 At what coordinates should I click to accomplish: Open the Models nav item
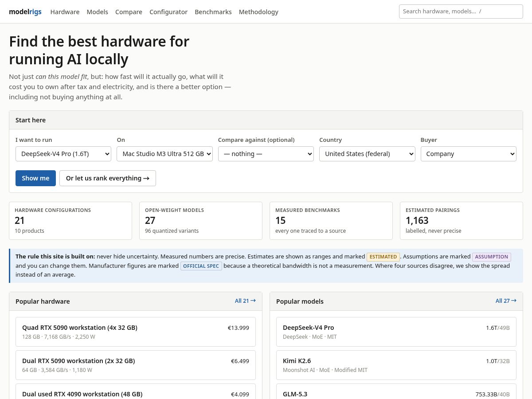(x=98, y=12)
